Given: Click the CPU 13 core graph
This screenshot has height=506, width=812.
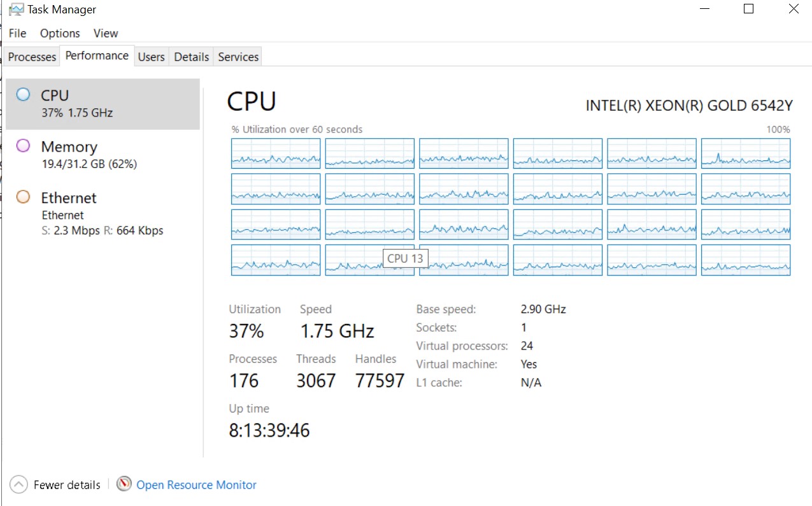Looking at the screenshot, I should pos(369,260).
